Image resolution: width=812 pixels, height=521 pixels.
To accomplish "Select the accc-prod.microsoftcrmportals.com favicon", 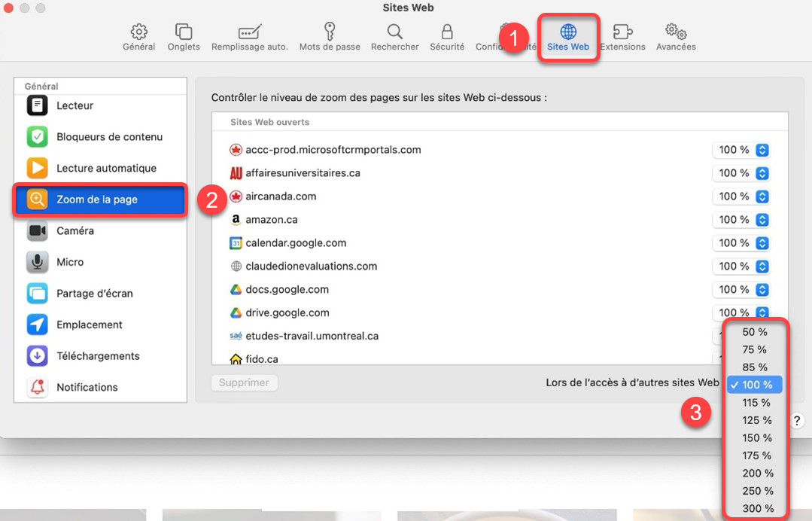I will point(236,150).
